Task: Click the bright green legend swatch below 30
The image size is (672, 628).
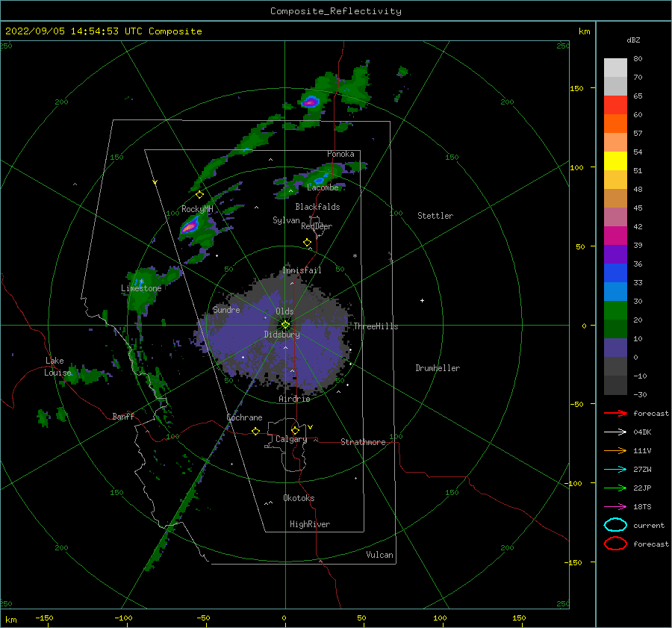Action: coord(615,310)
